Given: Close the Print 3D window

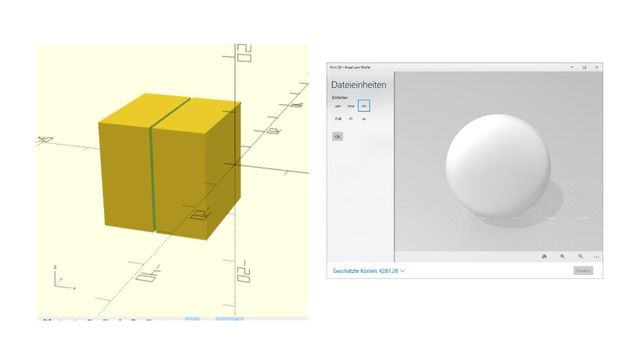Looking at the screenshot, I should (x=597, y=67).
